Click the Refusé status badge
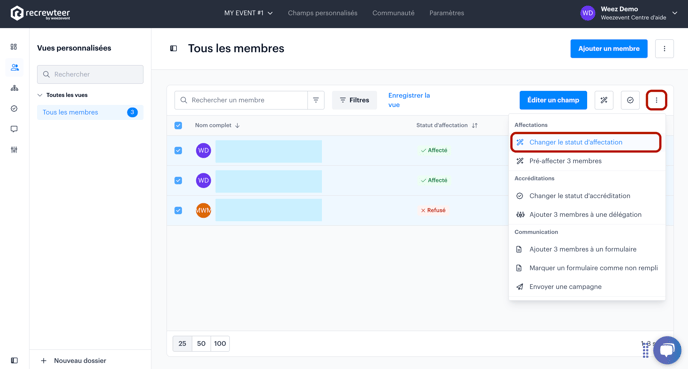688x369 pixels. 433,210
